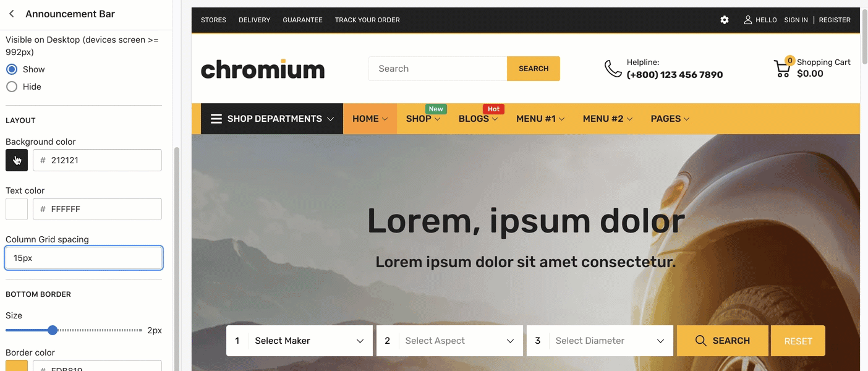Expand the PAGES menu
Image resolution: width=868 pixels, height=371 pixels.
tap(670, 119)
